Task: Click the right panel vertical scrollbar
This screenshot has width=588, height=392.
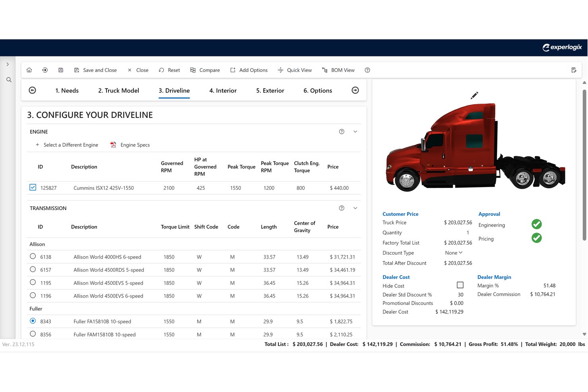Action: (584, 165)
